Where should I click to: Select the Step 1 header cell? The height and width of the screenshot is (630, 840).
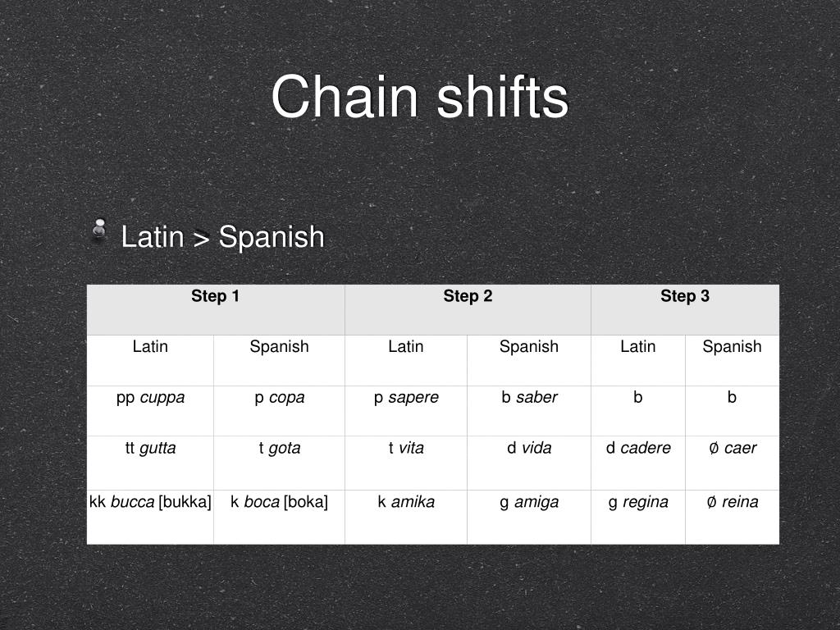click(216, 309)
